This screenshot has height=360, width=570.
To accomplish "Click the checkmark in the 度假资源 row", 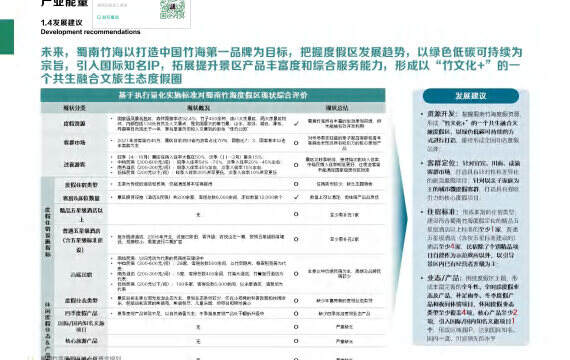I will coord(296,123).
